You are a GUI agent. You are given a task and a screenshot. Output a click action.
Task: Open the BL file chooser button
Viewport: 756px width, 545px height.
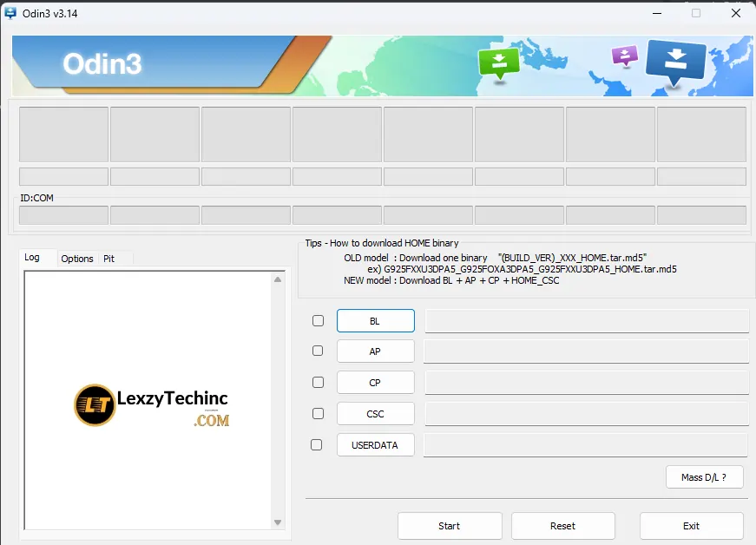click(376, 321)
